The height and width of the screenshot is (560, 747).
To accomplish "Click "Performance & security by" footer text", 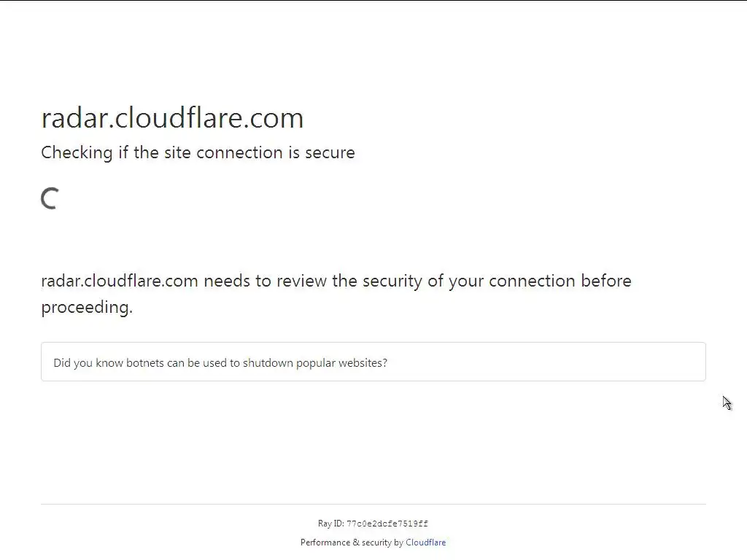I will click(352, 542).
